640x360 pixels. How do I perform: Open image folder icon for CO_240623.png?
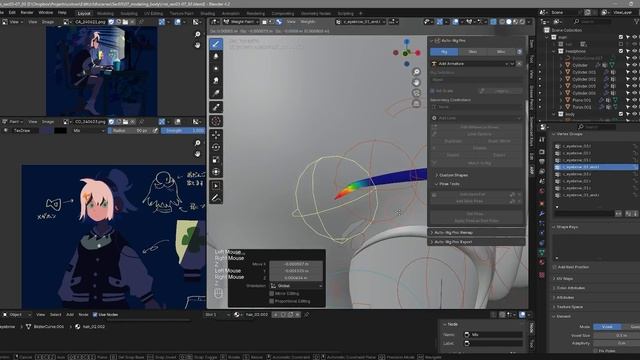pyautogui.click(x=126, y=122)
